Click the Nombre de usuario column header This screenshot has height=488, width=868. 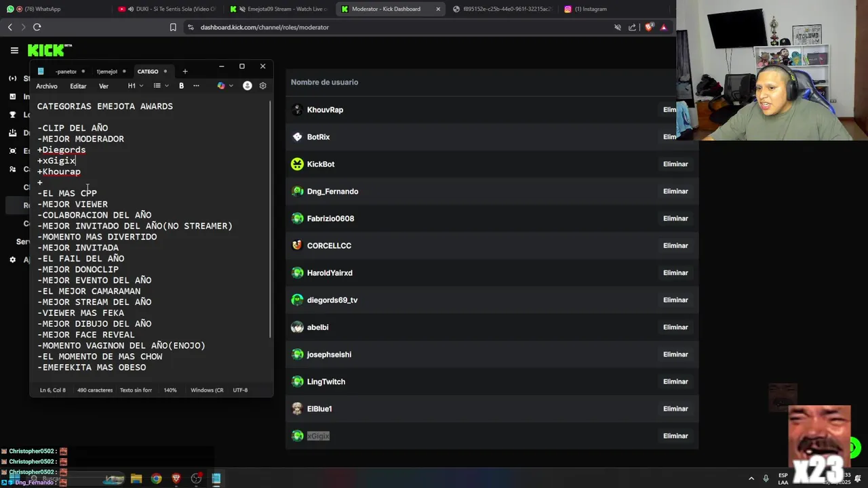click(324, 82)
